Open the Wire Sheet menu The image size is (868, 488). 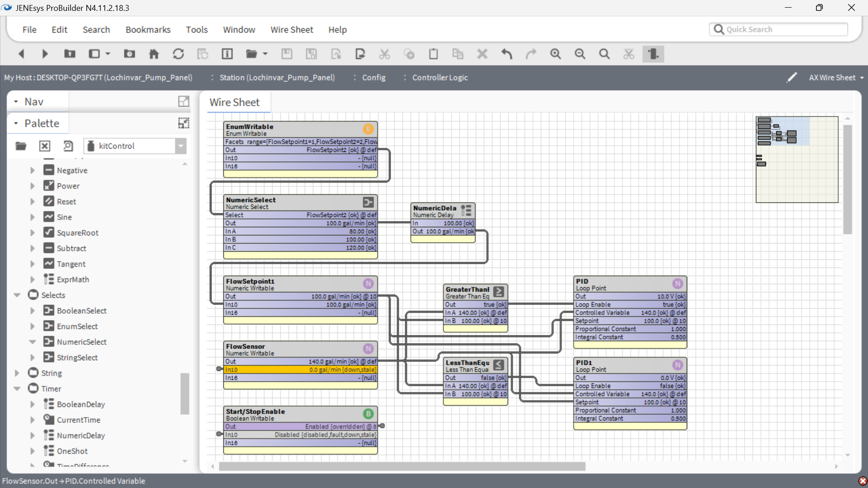(292, 30)
